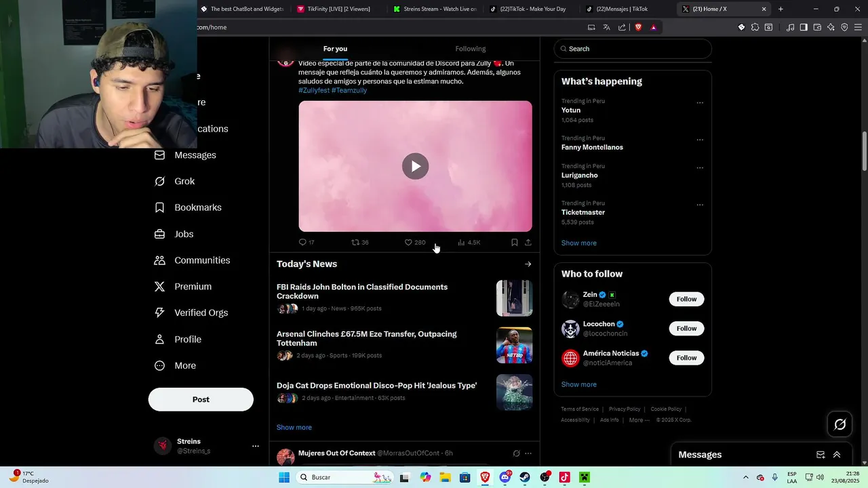Viewport: 868px width, 488px height.
Task: Click the Doja Cat news thumbnail
Action: pyautogui.click(x=514, y=392)
